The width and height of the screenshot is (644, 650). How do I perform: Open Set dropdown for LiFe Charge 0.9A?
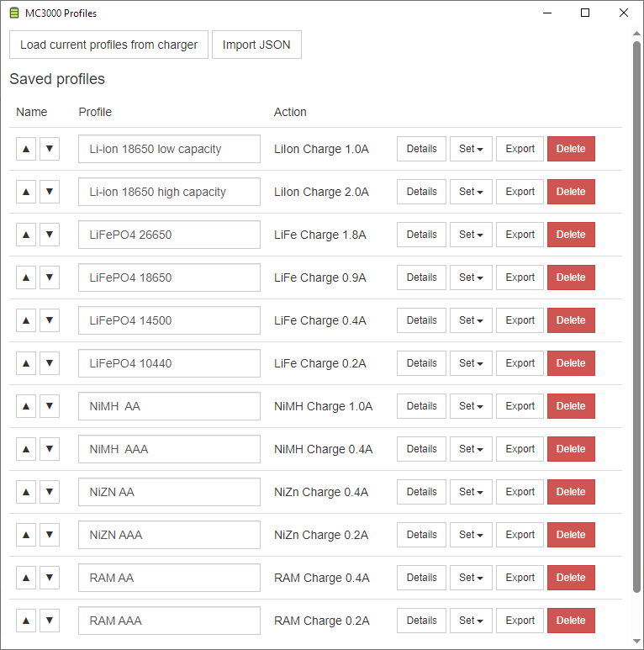tap(471, 277)
